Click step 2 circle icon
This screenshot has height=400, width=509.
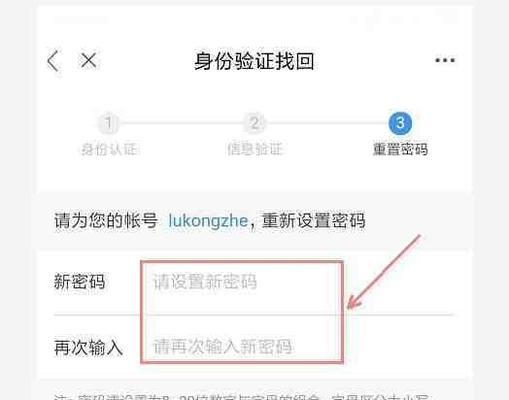(255, 123)
